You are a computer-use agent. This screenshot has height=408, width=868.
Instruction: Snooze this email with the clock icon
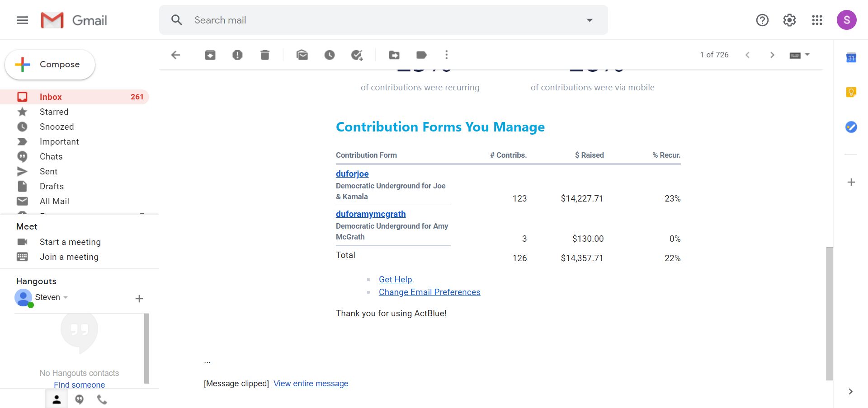click(x=330, y=55)
